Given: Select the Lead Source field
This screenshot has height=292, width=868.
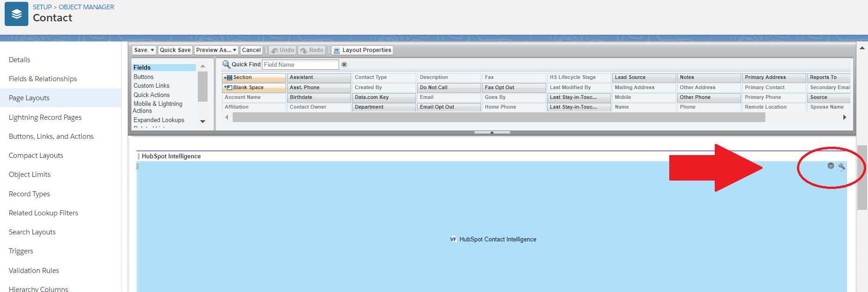Looking at the screenshot, I should tap(644, 78).
